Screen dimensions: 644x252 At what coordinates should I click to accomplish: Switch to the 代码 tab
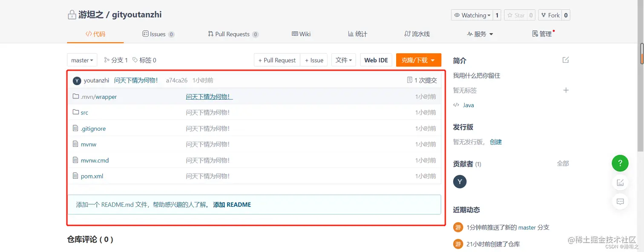tap(95, 34)
